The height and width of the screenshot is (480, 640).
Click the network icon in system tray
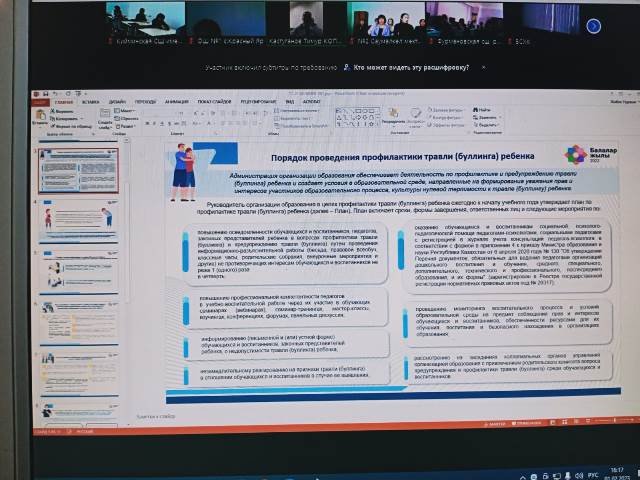pos(556,476)
